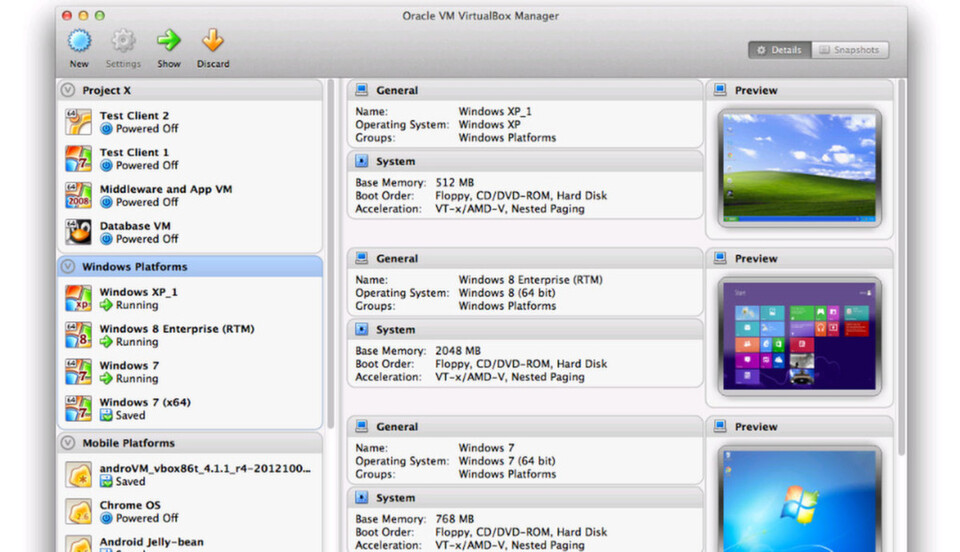
Task: Switch to the Details view
Action: (x=779, y=50)
